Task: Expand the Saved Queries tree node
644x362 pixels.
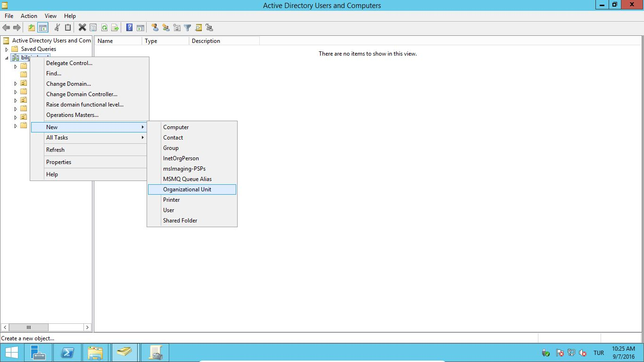Action: click(7, 49)
